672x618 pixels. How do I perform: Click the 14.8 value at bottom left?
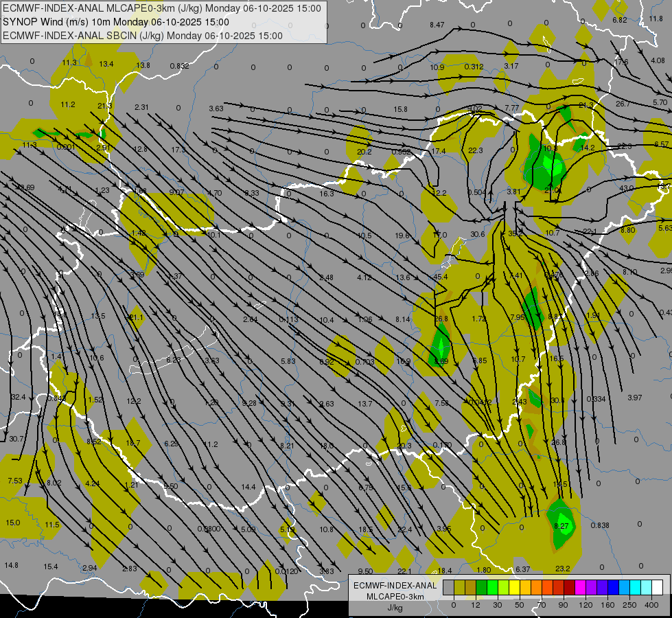[12, 565]
